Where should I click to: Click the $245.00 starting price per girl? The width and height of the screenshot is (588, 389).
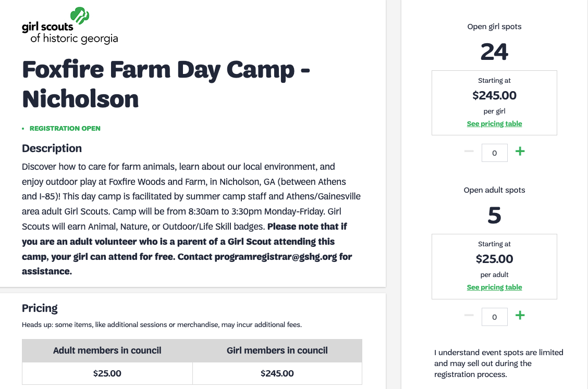[x=494, y=96]
